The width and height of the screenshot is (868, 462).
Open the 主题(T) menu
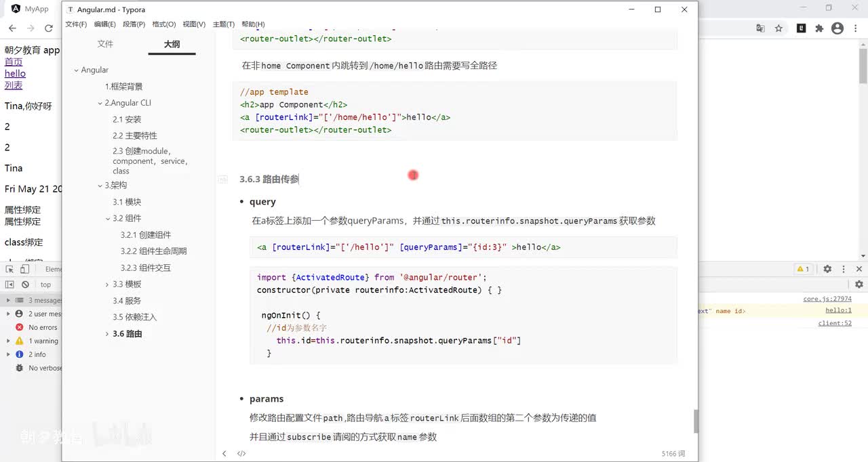point(224,24)
